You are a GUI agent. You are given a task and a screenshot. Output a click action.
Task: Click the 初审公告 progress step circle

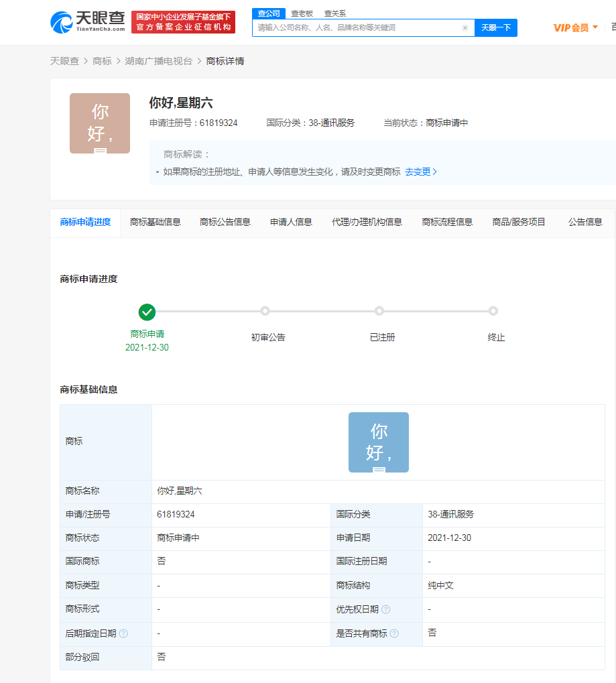pos(265,311)
